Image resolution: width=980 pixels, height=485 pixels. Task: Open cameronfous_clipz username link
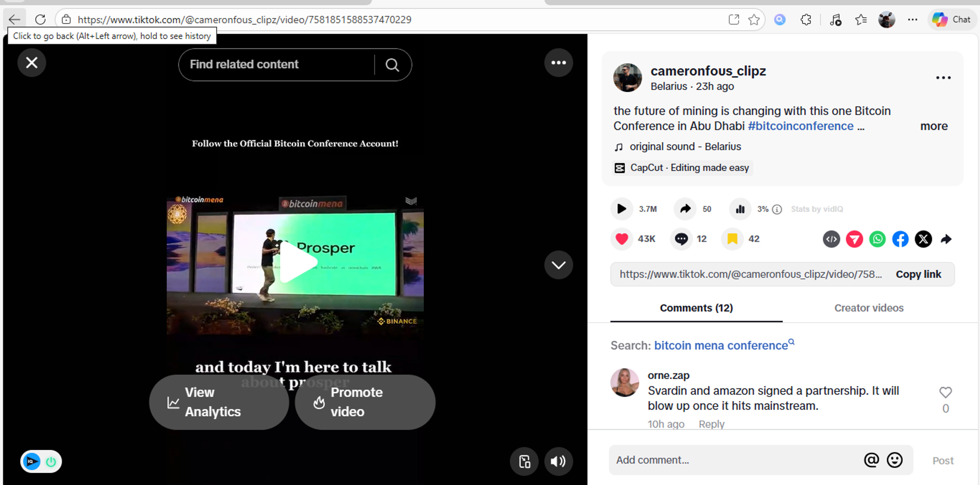708,71
